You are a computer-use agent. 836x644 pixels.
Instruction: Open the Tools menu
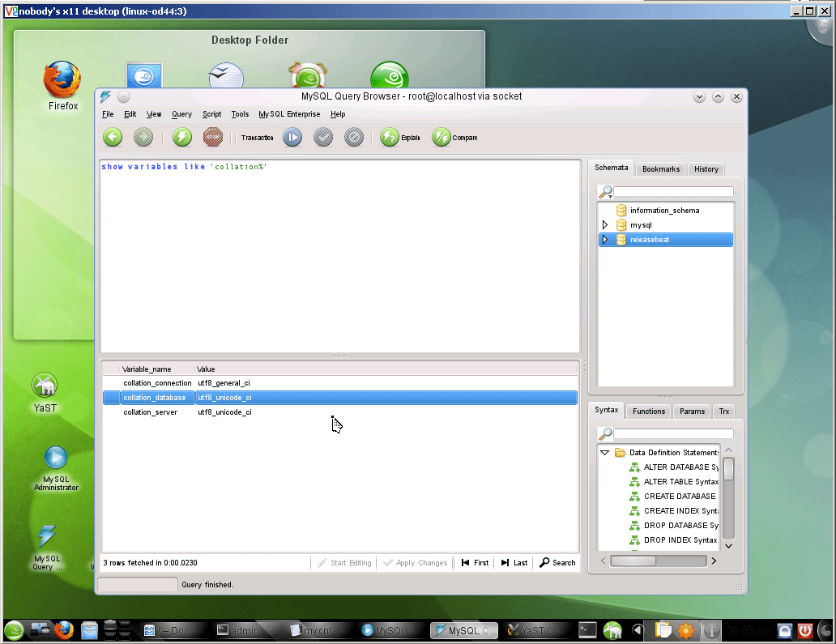[x=240, y=114]
